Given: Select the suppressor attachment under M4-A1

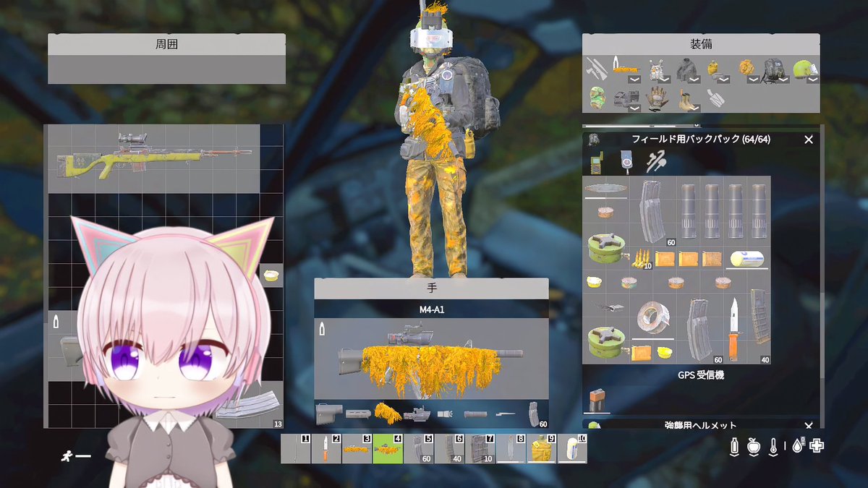Looking at the screenshot, I should (x=476, y=414).
